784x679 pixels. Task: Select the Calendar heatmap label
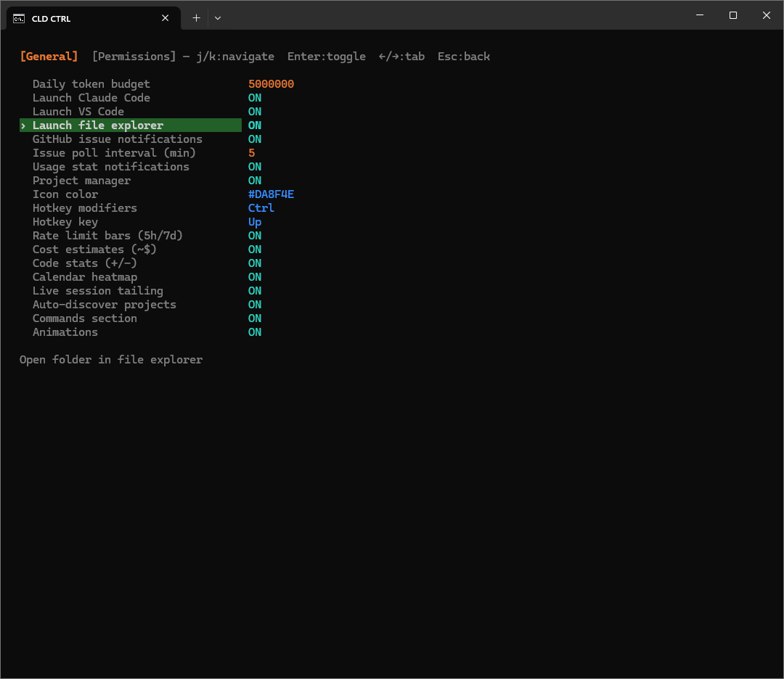(84, 277)
